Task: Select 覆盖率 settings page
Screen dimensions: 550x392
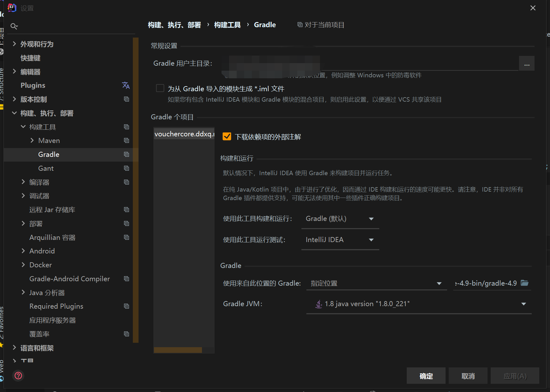Action: click(39, 334)
